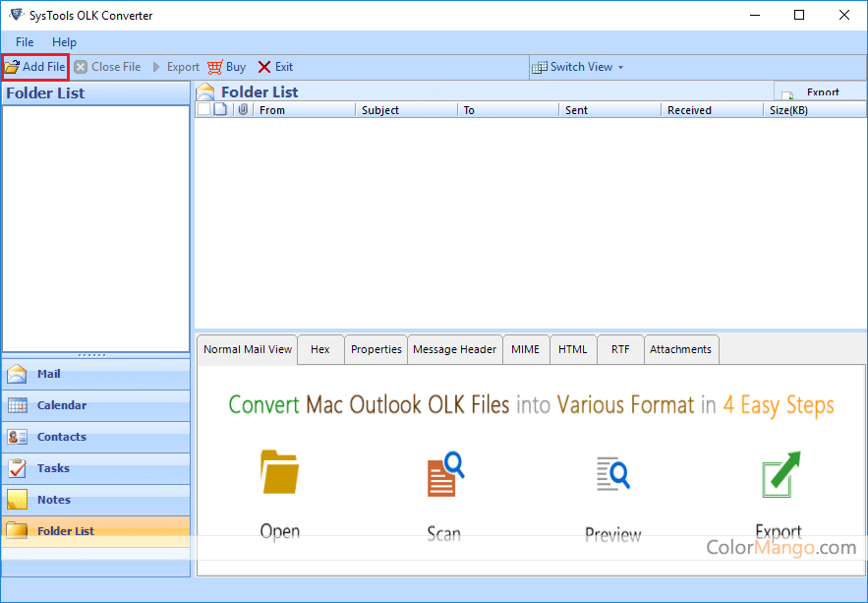Switch to the RTF tab
The width and height of the screenshot is (868, 603).
(620, 349)
